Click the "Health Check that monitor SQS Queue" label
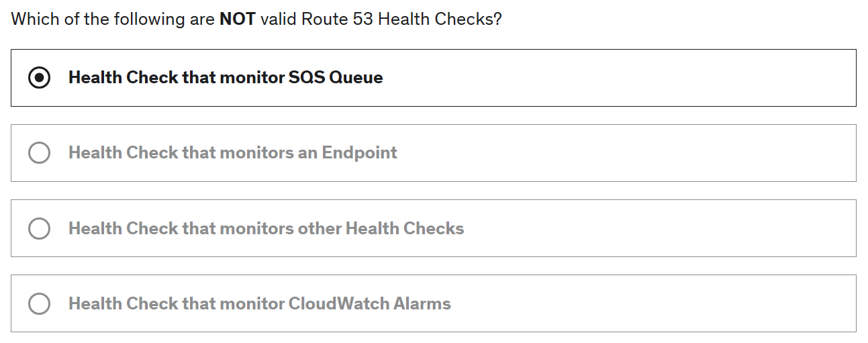 [x=226, y=78]
